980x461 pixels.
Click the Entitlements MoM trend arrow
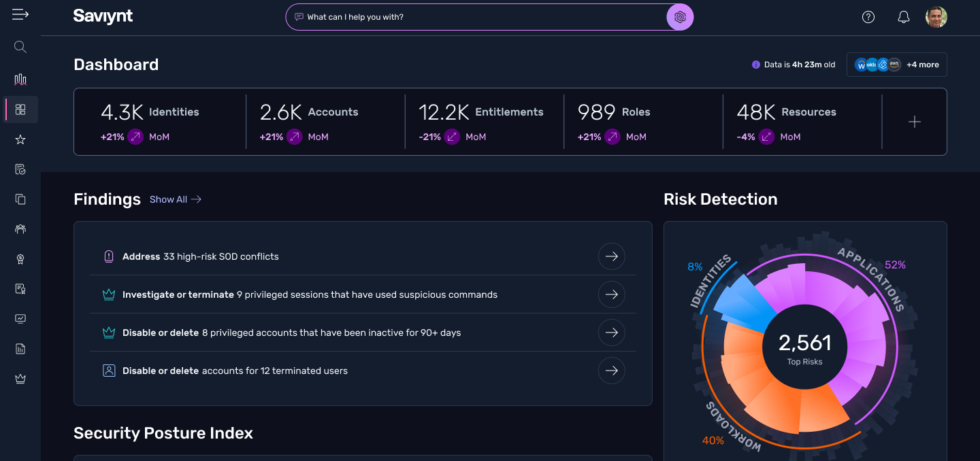pyautogui.click(x=453, y=137)
